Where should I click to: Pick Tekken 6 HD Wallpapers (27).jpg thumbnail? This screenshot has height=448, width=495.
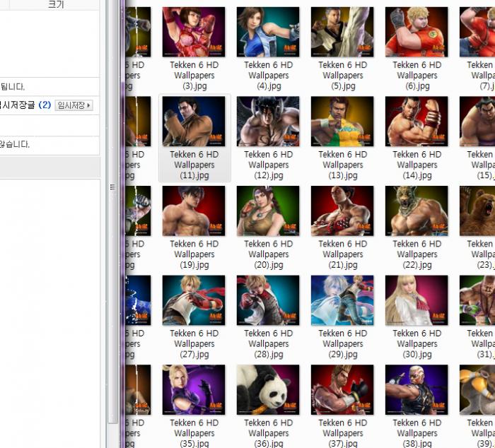[x=194, y=300]
